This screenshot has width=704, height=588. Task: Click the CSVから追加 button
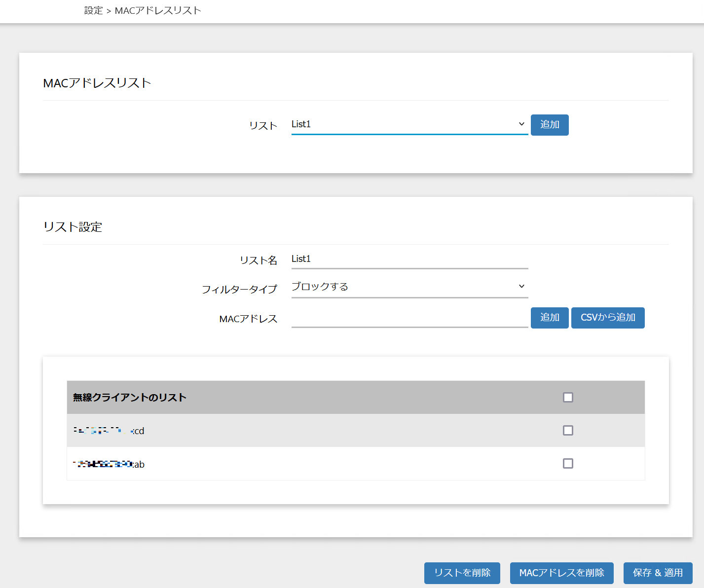[x=607, y=318]
